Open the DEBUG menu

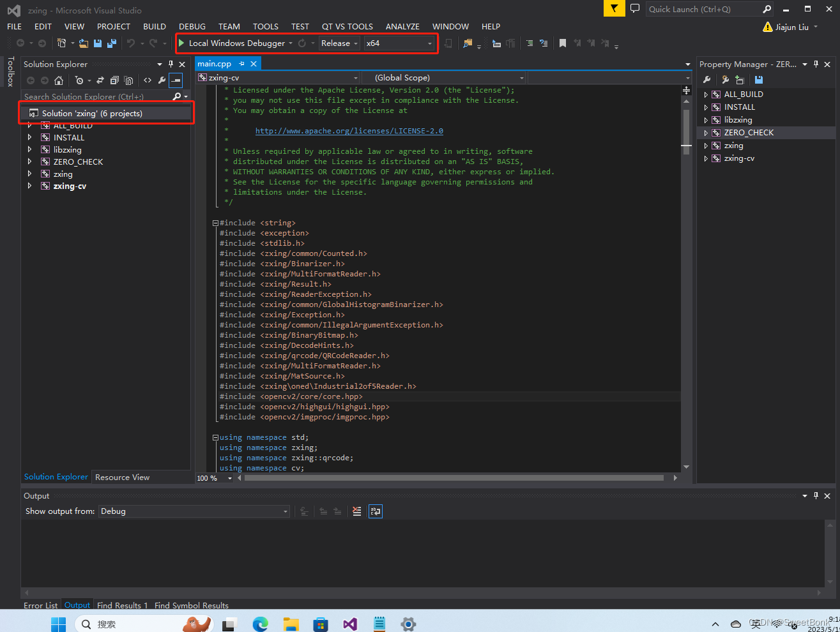pyautogui.click(x=192, y=26)
